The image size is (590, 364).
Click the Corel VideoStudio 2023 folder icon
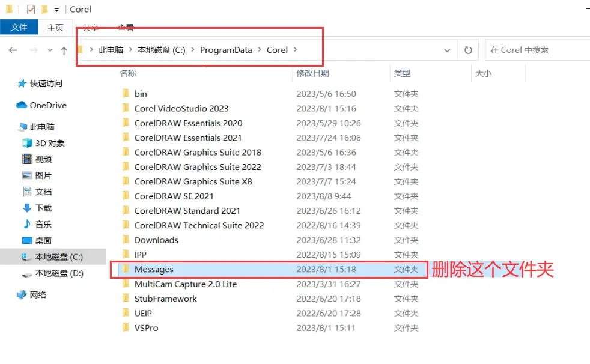(126, 108)
